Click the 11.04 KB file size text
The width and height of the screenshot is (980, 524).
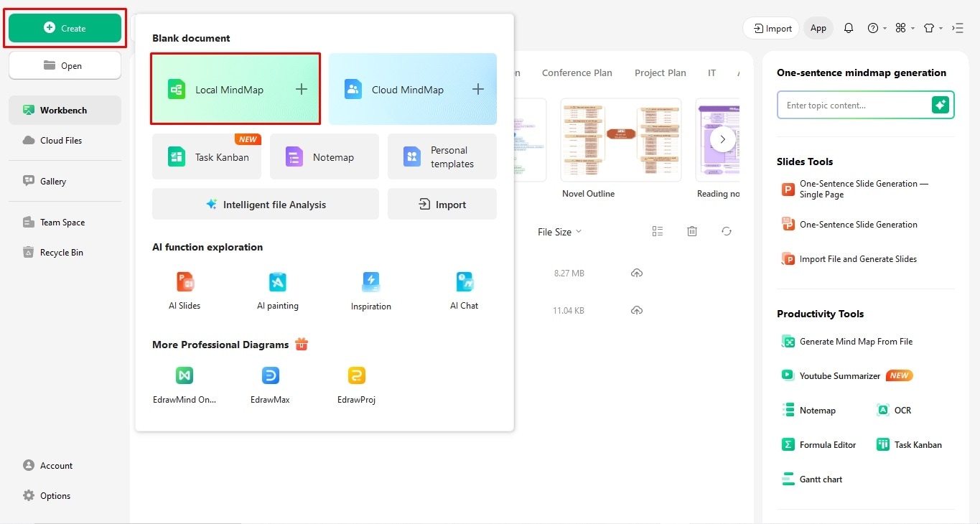[569, 310]
